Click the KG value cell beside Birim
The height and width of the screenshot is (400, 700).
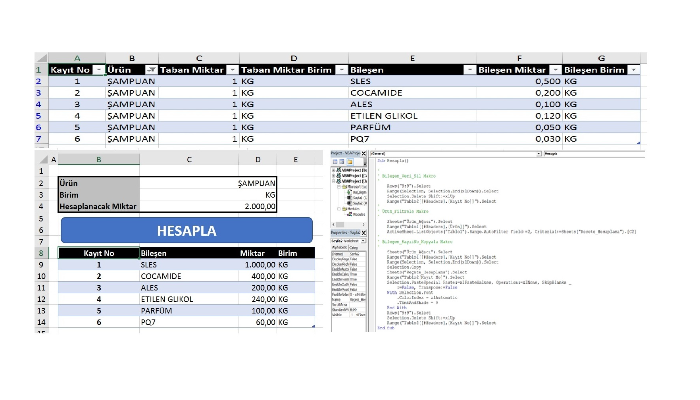[x=208, y=195]
